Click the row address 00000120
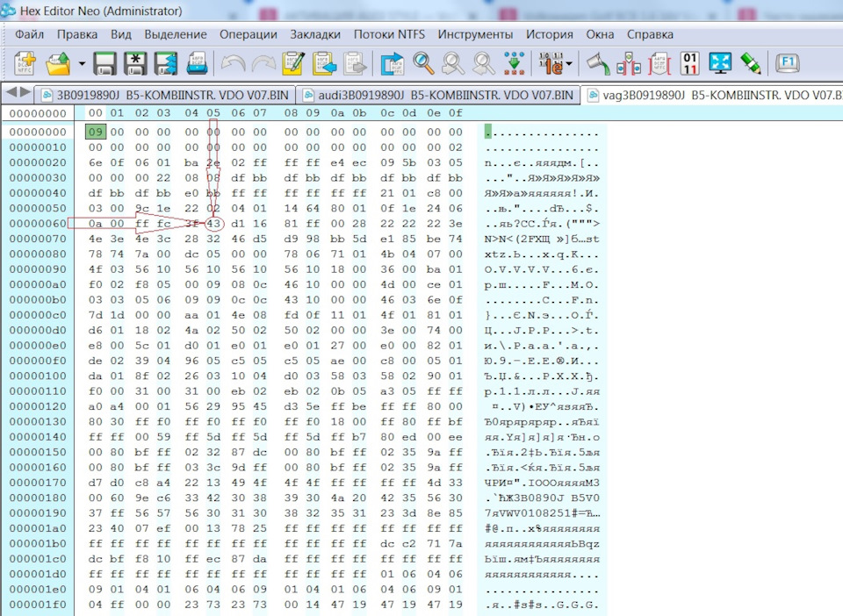 (38, 406)
